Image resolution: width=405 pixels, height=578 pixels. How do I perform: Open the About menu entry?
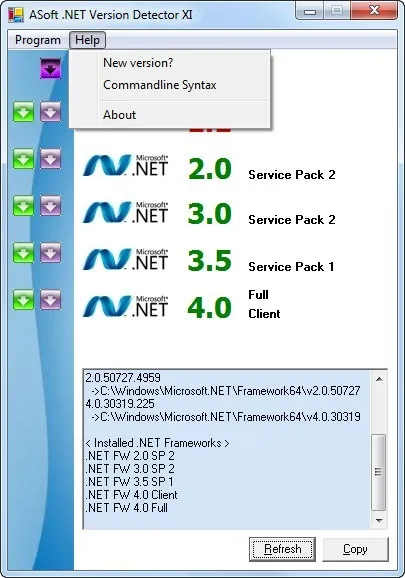click(x=119, y=115)
